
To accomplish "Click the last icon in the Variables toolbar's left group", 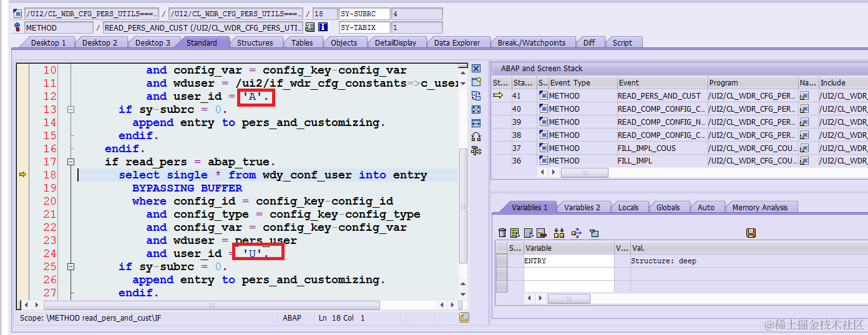I will point(594,233).
